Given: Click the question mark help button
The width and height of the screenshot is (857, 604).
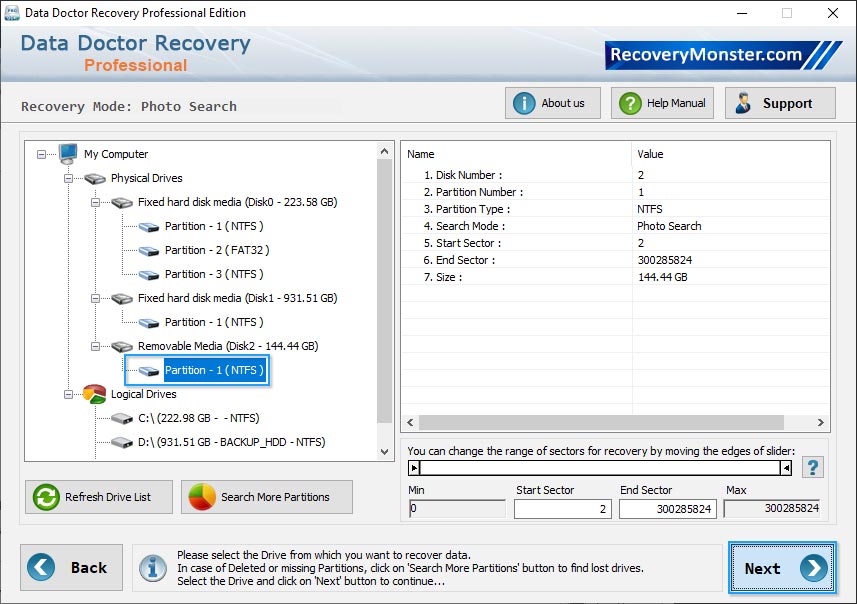Looking at the screenshot, I should point(812,466).
